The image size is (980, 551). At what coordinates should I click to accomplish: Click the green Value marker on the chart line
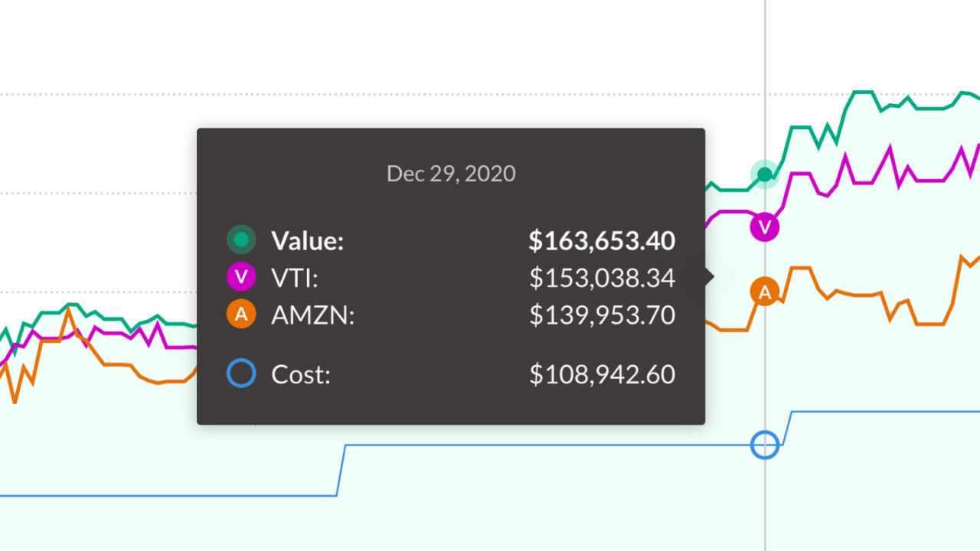764,174
